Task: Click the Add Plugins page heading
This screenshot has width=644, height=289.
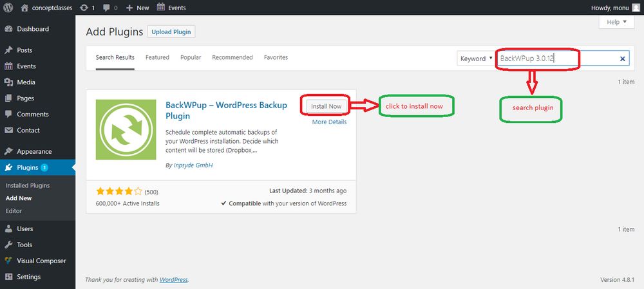Action: click(115, 32)
